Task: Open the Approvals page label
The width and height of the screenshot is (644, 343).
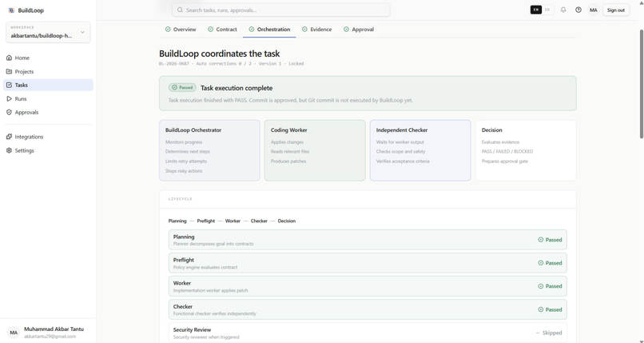Action: pyautogui.click(x=26, y=112)
